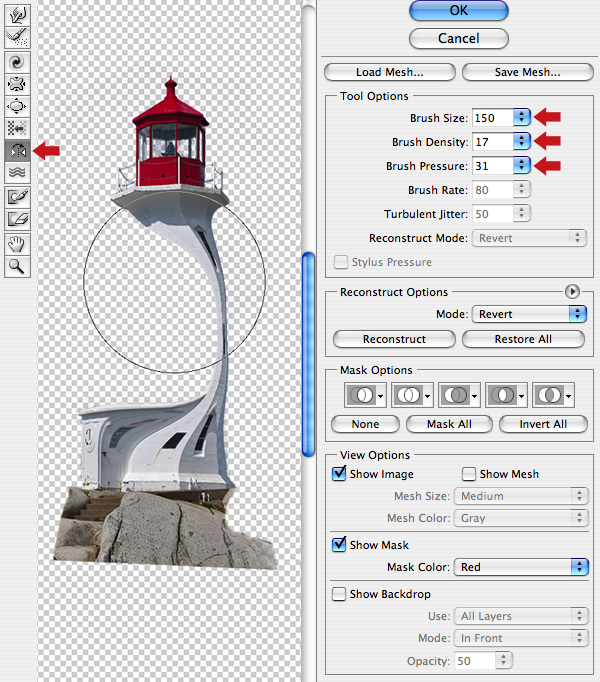This screenshot has height=682, width=600.
Task: Click the Turbulent Jitter value field
Action: tap(493, 214)
